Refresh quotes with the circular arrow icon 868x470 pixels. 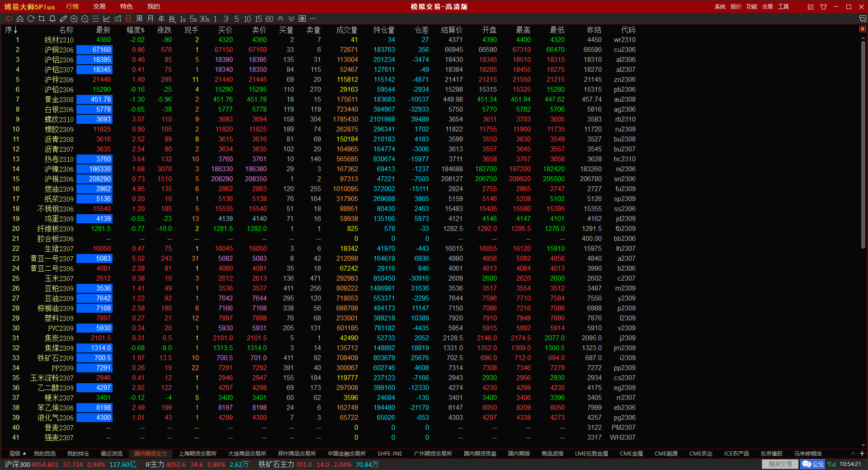(31, 19)
